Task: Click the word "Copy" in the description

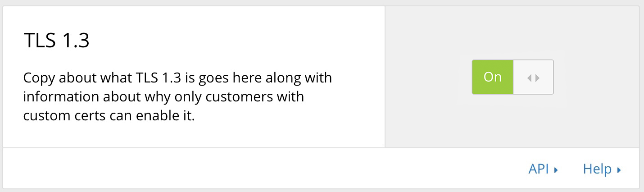Action: [x=39, y=78]
